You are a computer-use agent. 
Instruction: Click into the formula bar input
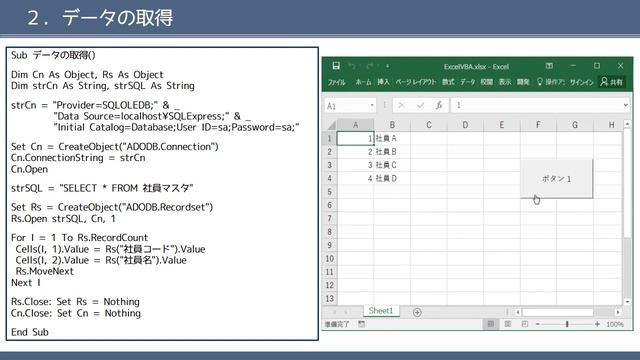(x=536, y=105)
